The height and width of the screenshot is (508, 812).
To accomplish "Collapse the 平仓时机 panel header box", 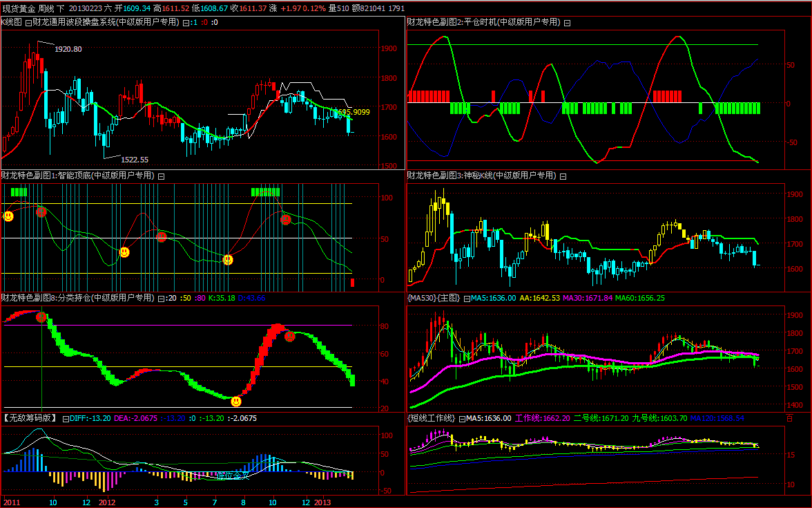I will pos(568,23).
